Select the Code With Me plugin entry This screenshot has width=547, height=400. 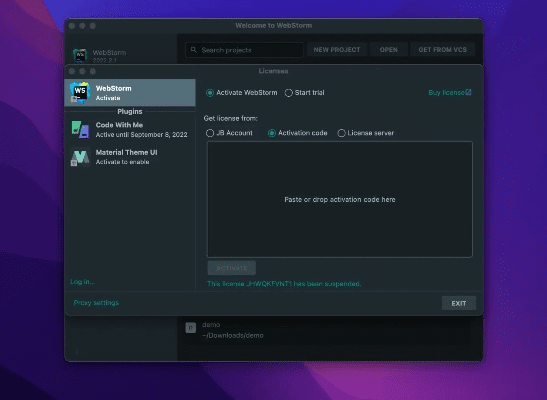pos(130,130)
